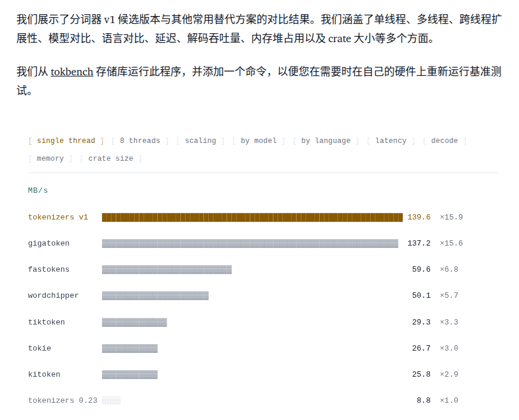Open the latency tab
The height and width of the screenshot is (420, 519).
[x=391, y=141]
